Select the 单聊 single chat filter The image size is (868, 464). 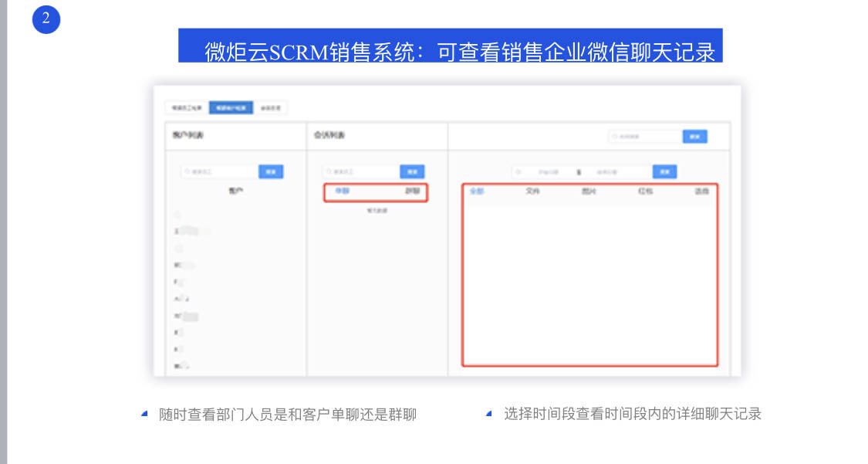pos(336,191)
